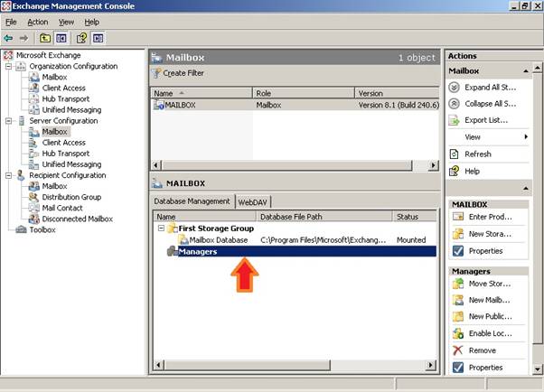This screenshot has width=544, height=392.
Task: Select Client Access under Organization Configuration
Action: pos(64,89)
